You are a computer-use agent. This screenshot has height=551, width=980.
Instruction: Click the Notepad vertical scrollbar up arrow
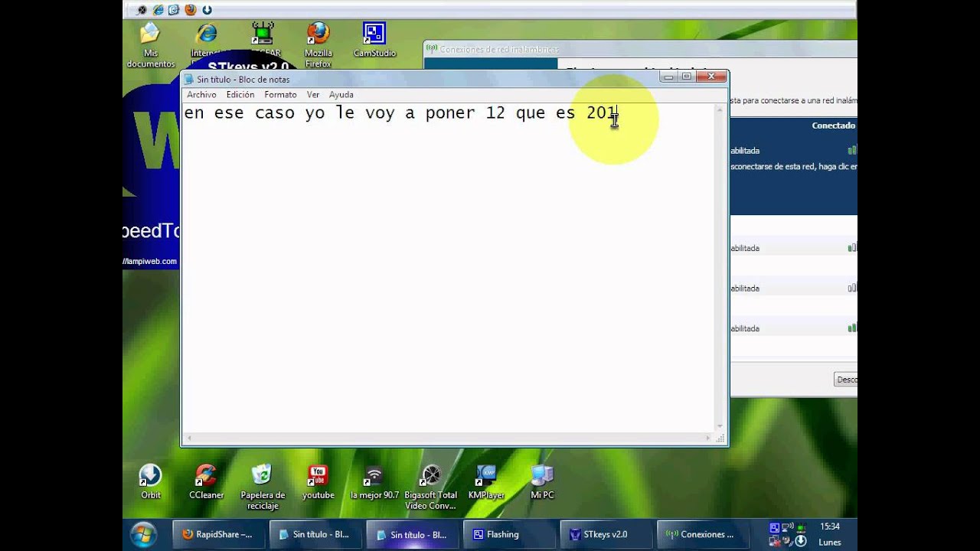[x=720, y=110]
